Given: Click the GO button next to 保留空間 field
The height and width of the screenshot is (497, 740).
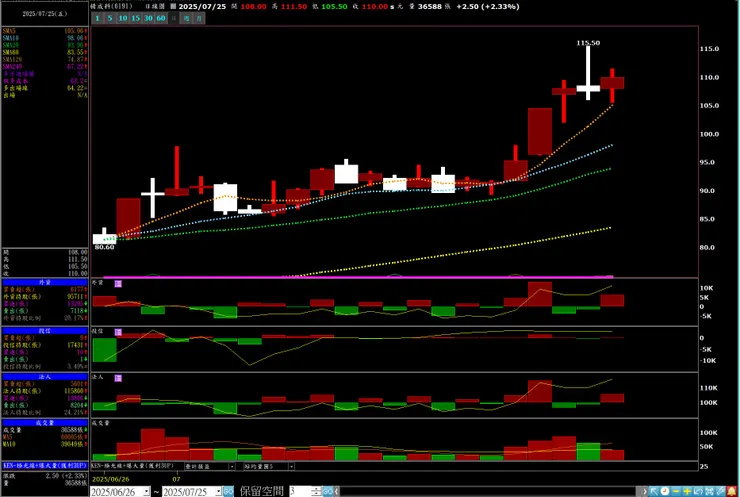Looking at the screenshot, I should (327, 491).
